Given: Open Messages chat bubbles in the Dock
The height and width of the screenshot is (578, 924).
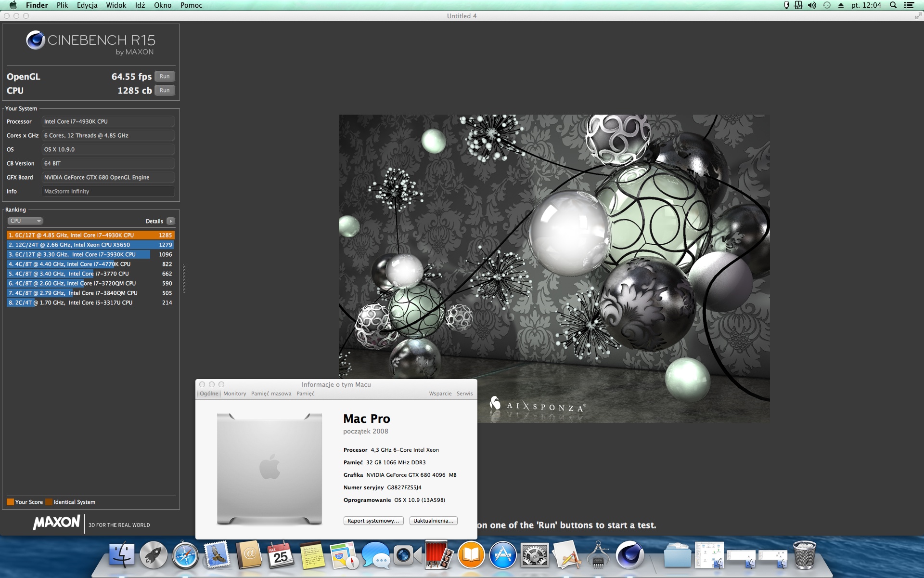Looking at the screenshot, I should 376,555.
